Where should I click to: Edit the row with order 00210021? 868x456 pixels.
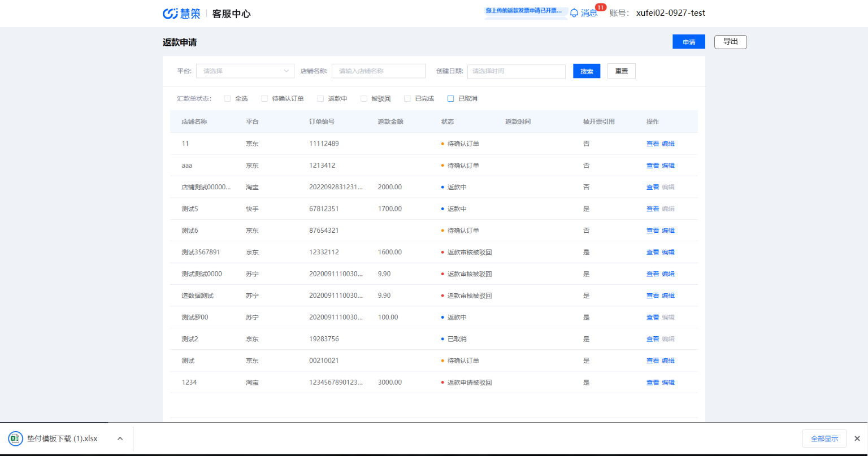tap(668, 361)
